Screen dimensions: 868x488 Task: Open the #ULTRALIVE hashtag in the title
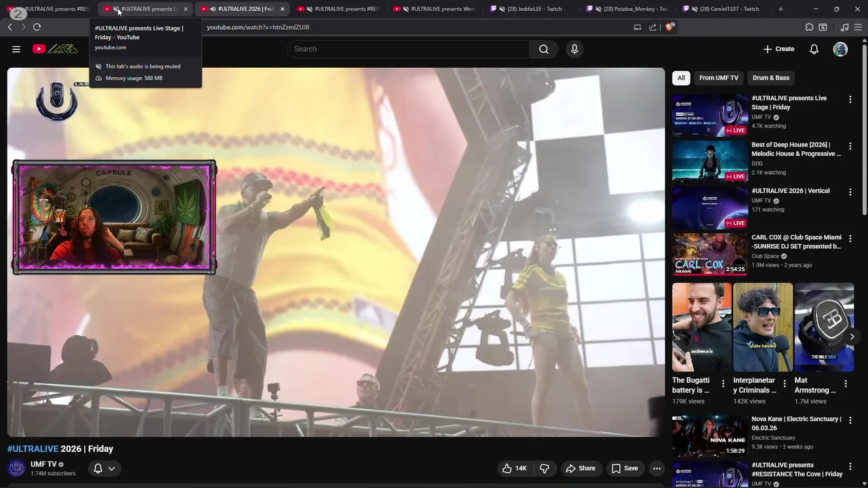click(33, 449)
